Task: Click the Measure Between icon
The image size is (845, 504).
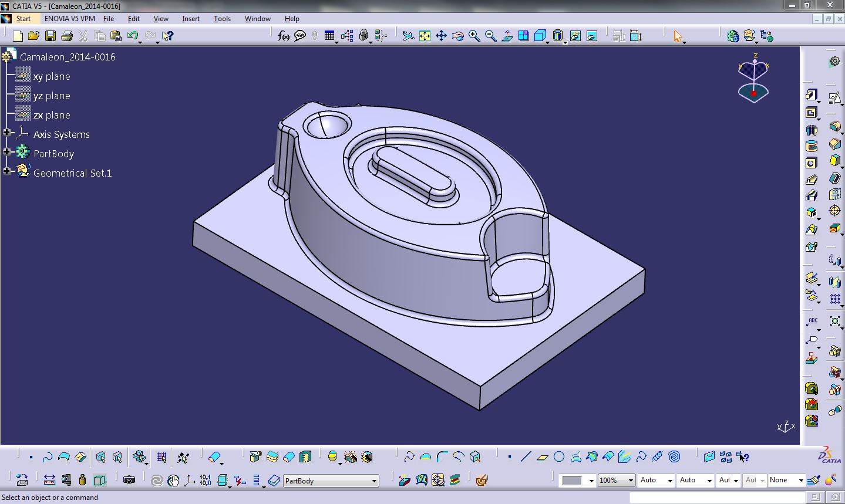Action: click(x=49, y=480)
